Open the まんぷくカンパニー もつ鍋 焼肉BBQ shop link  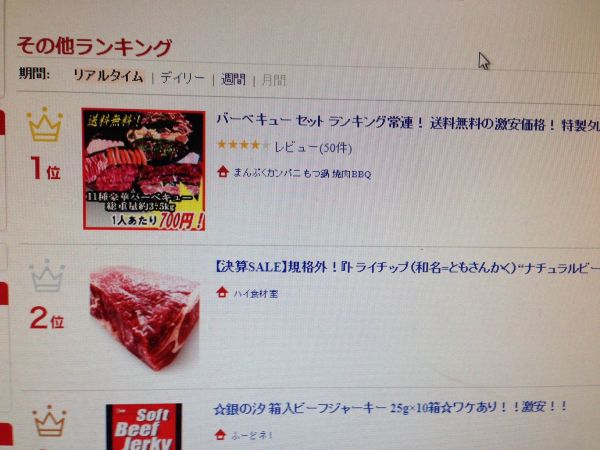pos(302,174)
